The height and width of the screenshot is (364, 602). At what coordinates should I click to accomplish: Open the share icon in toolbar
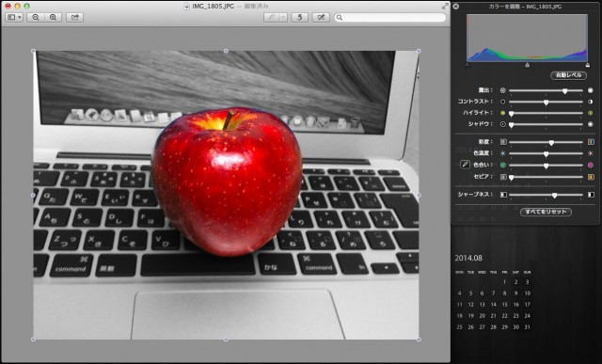point(75,17)
